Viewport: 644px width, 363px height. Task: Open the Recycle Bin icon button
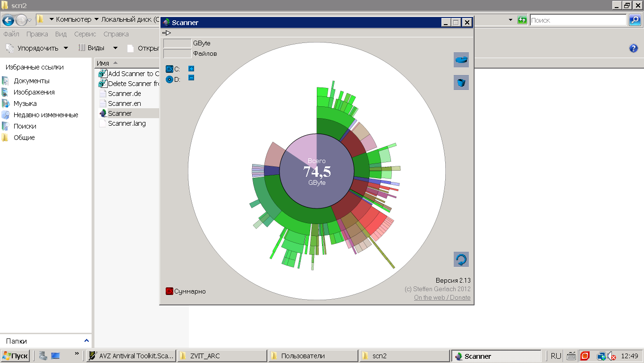tap(461, 82)
